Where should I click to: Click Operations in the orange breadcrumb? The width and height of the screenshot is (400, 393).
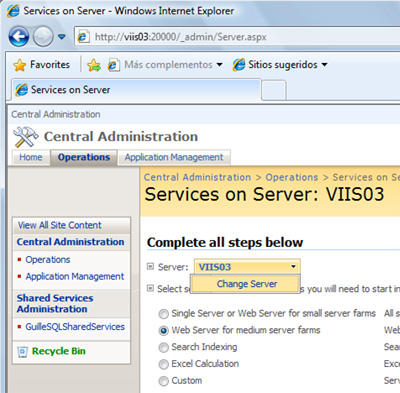coord(292,177)
